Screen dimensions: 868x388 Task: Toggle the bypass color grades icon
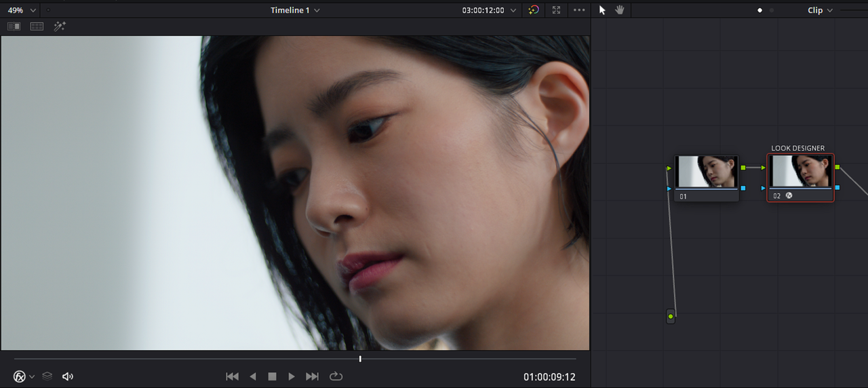[534, 10]
